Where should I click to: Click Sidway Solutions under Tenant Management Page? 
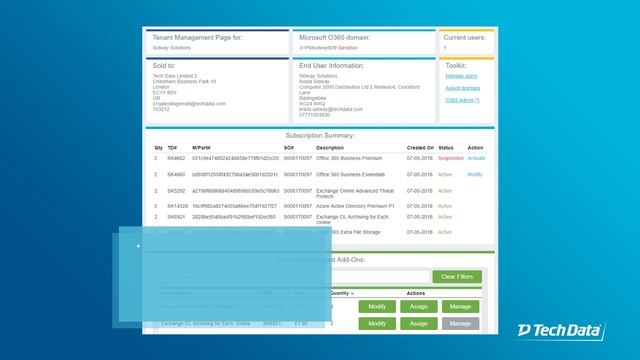pos(171,48)
